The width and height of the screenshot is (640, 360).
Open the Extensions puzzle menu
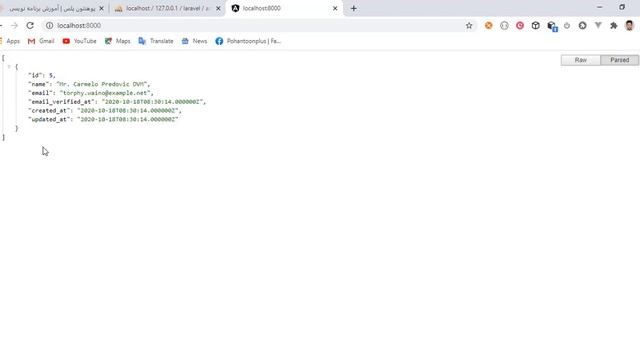click(613, 25)
